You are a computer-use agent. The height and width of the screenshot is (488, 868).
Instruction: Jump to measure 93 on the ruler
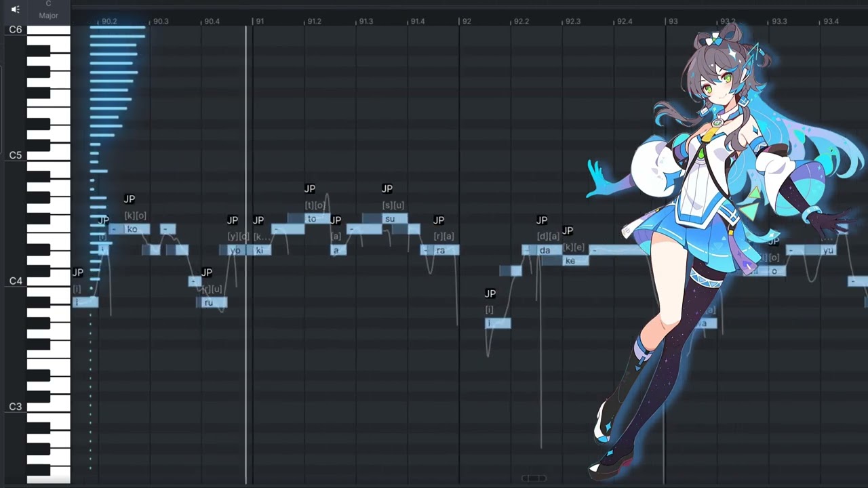pos(673,22)
